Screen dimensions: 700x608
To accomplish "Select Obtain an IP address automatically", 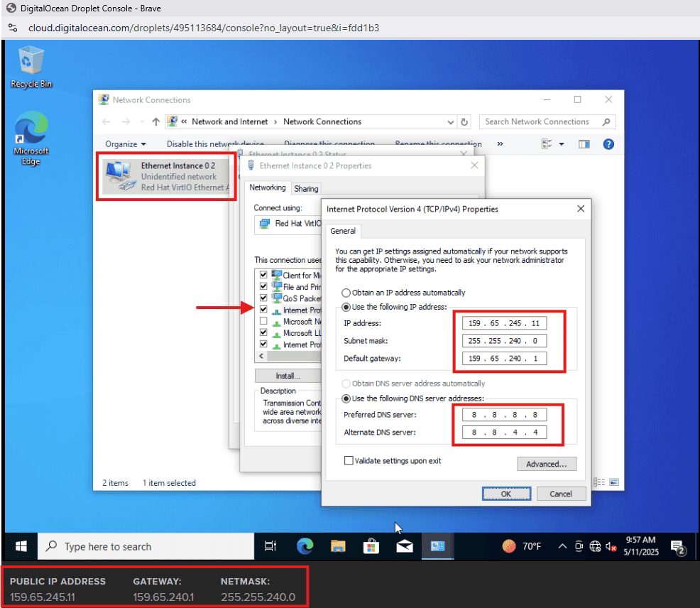I will [346, 293].
